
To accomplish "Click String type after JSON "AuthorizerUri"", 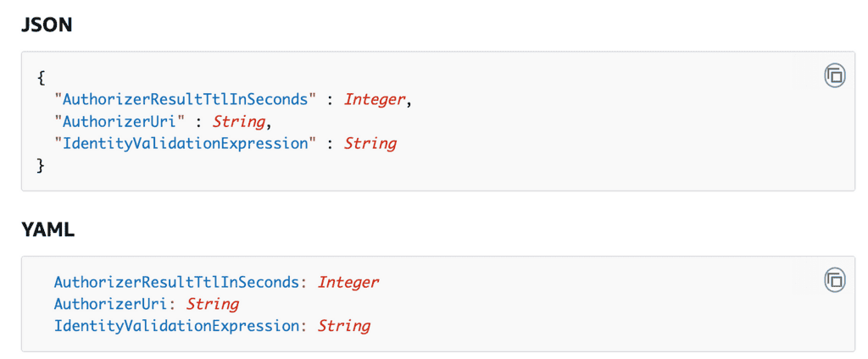I will point(237,121).
